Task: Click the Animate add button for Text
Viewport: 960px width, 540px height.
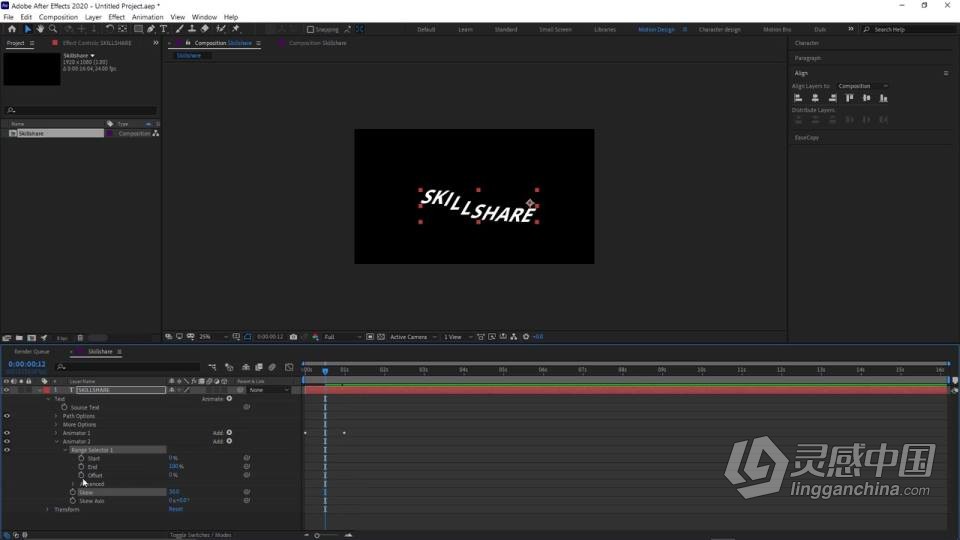Action: click(229, 399)
